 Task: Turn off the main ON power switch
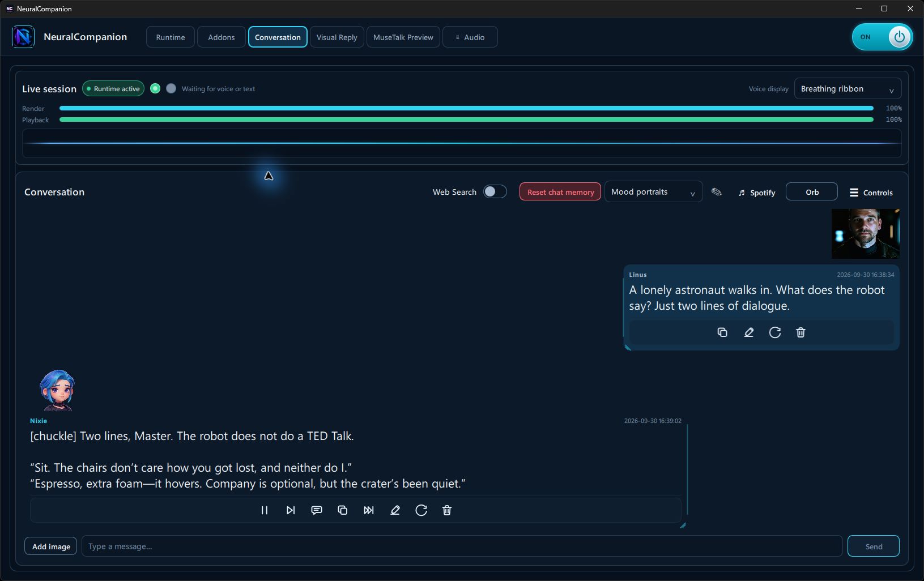pyautogui.click(x=882, y=37)
